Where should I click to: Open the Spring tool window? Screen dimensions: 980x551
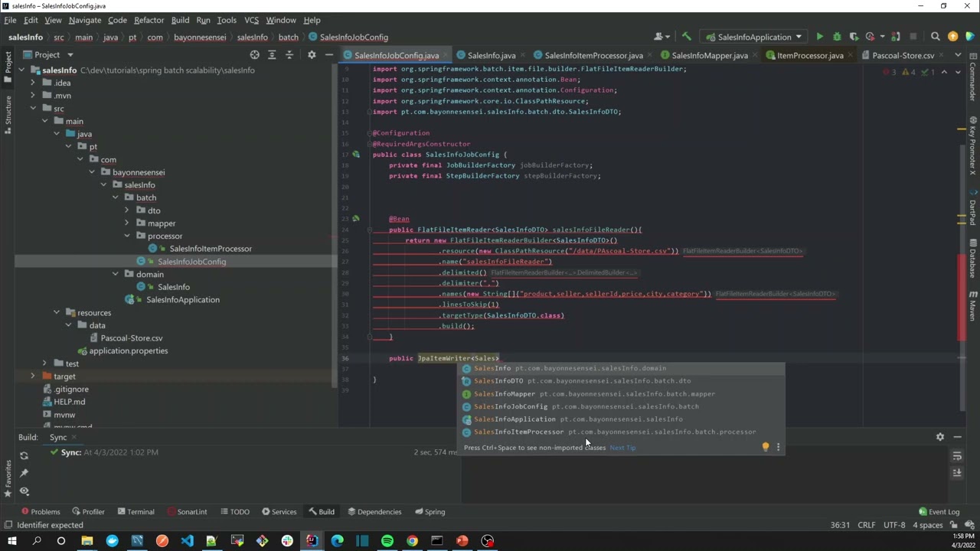pyautogui.click(x=429, y=512)
